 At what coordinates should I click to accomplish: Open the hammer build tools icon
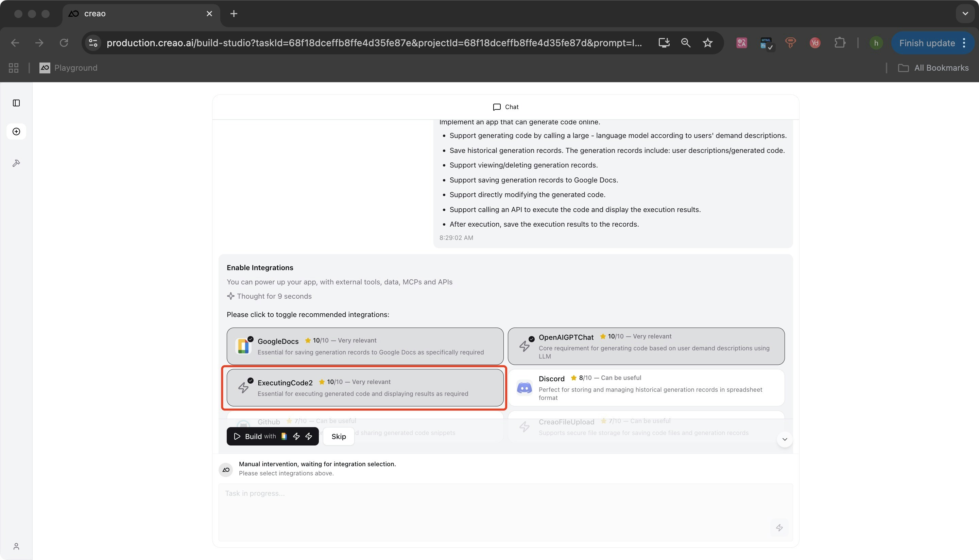(x=16, y=163)
